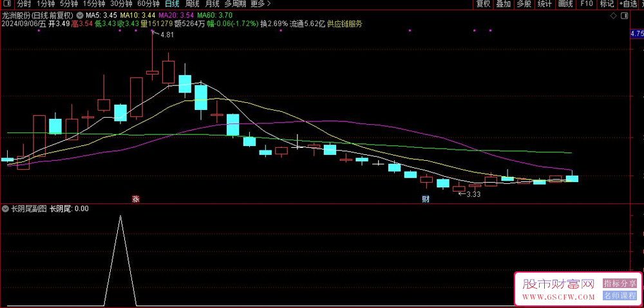Open the 统计 statistics tool
Image resolution: width=644 pixels, height=308 pixels.
[x=545, y=4]
